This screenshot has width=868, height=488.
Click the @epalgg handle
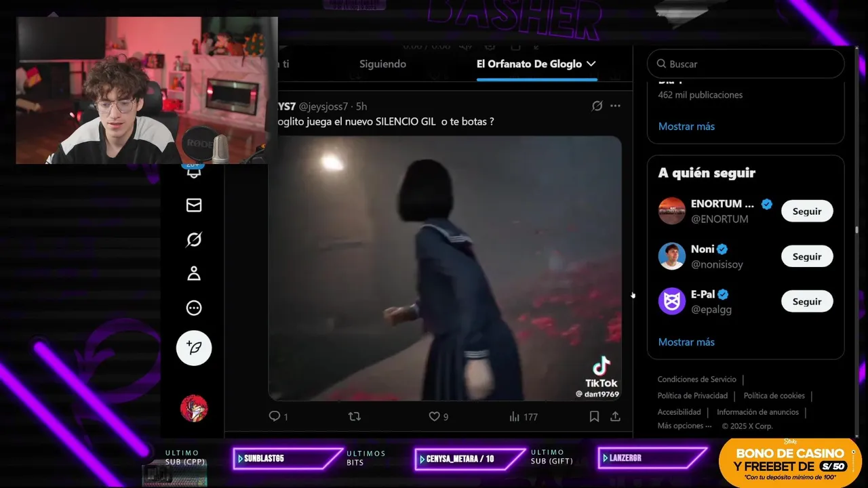pyautogui.click(x=711, y=310)
